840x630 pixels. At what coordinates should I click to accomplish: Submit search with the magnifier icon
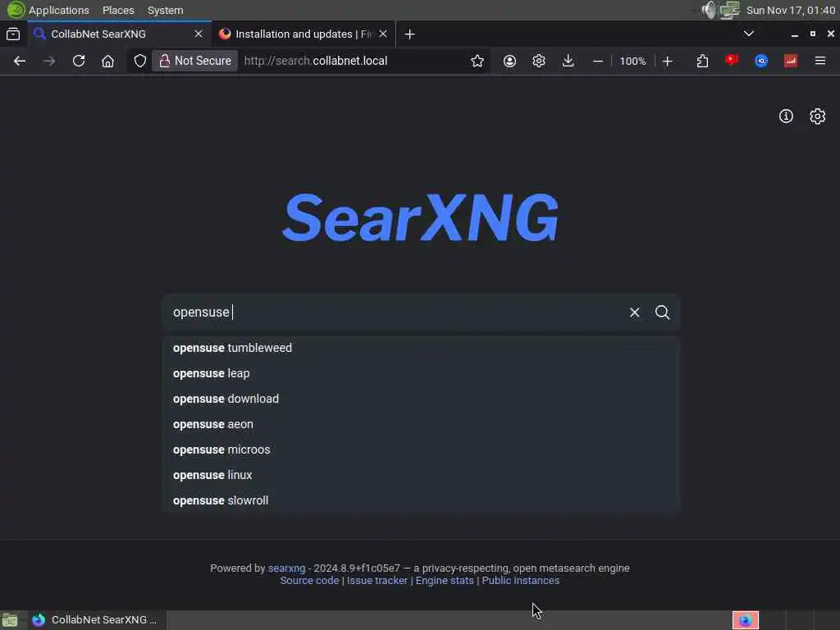tap(663, 313)
